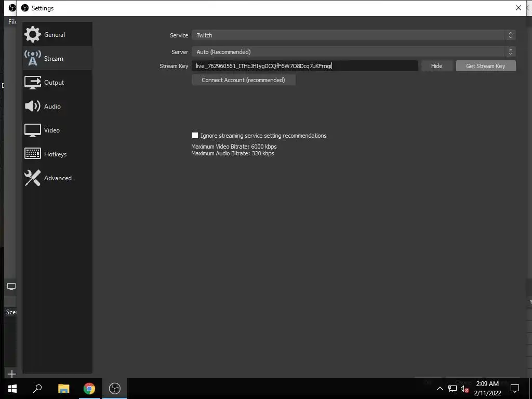Switch to the Hotkeys settings tab label
Screen dimensions: 532x399
click(x=55, y=154)
